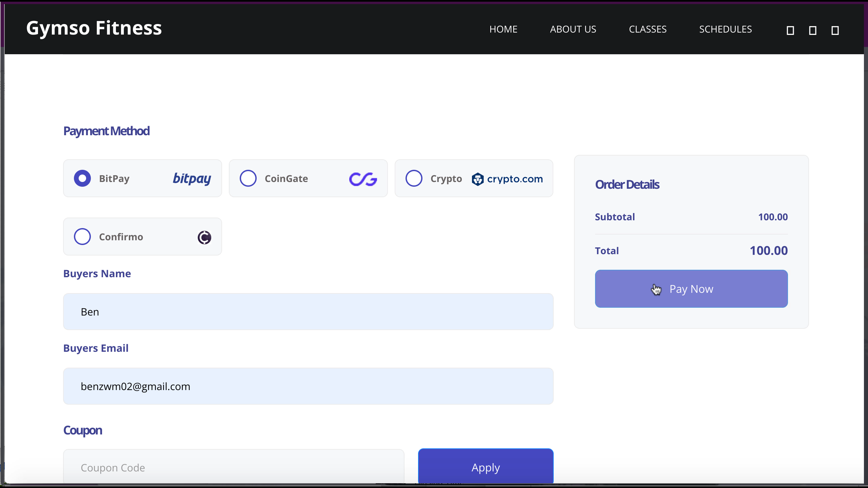Click second social icon in header
The width and height of the screenshot is (868, 488).
click(x=813, y=30)
